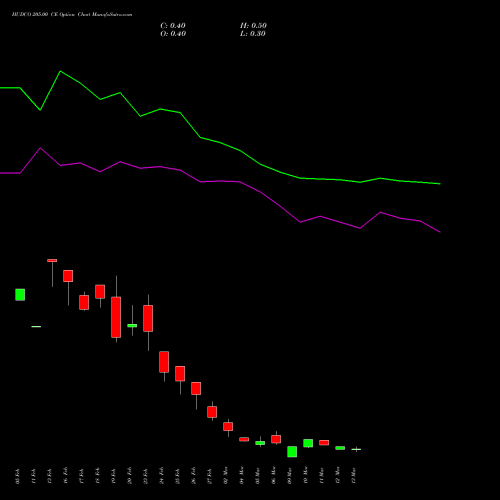Click the 10 Mar date axis label
The image size is (500, 500).
click(x=306, y=475)
